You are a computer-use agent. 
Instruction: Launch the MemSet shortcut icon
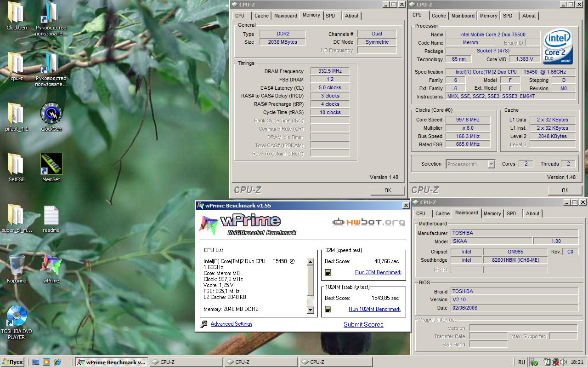click(51, 164)
